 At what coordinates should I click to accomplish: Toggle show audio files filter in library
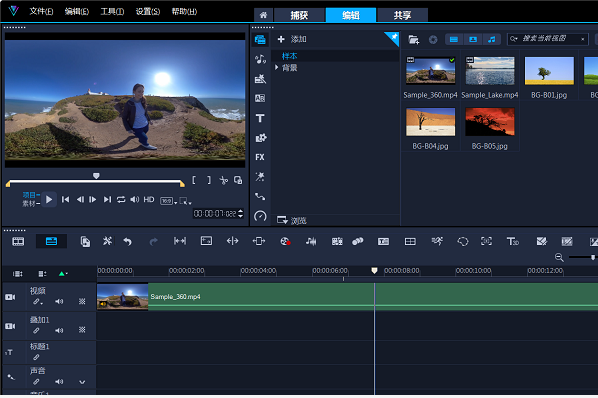tap(492, 39)
